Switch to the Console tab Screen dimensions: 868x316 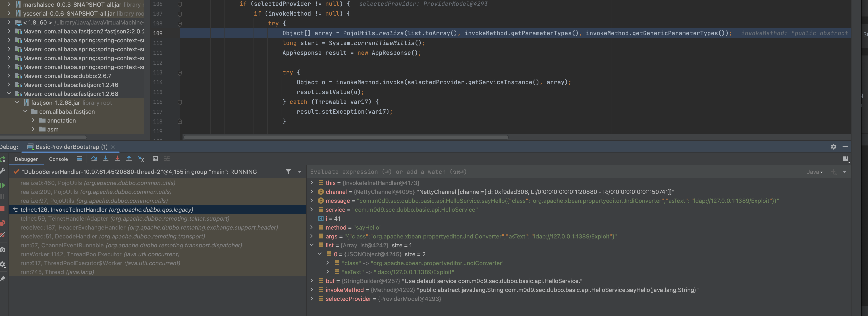tap(59, 159)
